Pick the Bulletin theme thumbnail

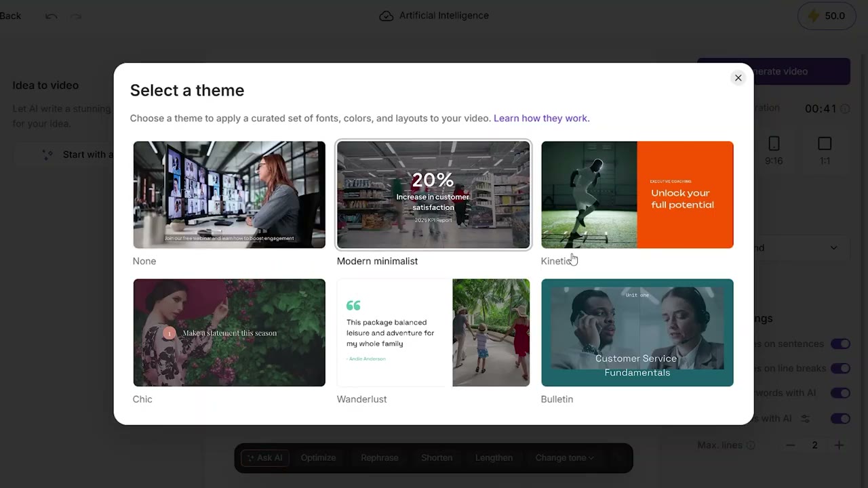click(x=637, y=332)
